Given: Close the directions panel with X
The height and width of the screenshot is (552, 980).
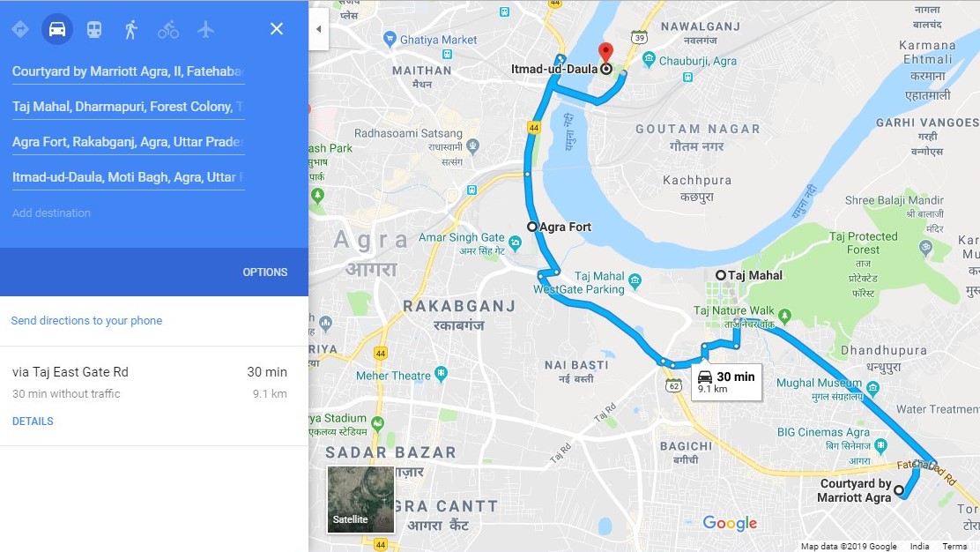Looking at the screenshot, I should tap(276, 29).
